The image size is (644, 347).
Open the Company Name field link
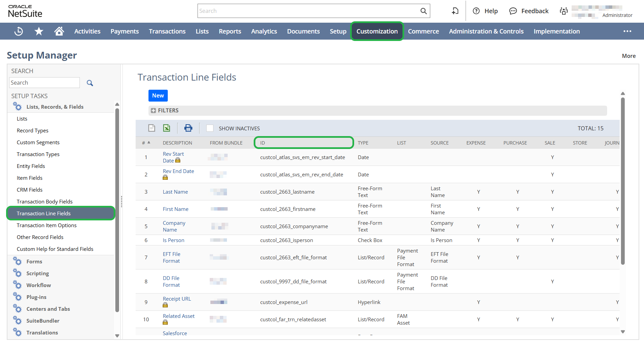pos(174,226)
